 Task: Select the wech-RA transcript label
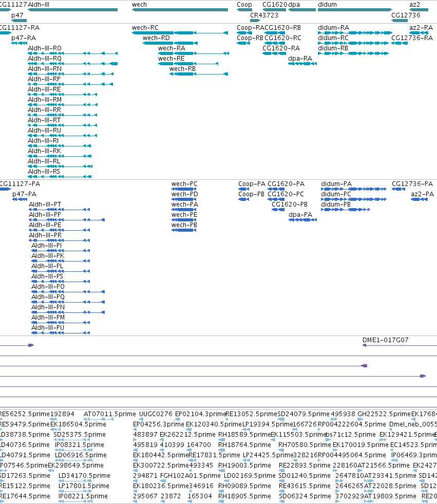pos(172,48)
